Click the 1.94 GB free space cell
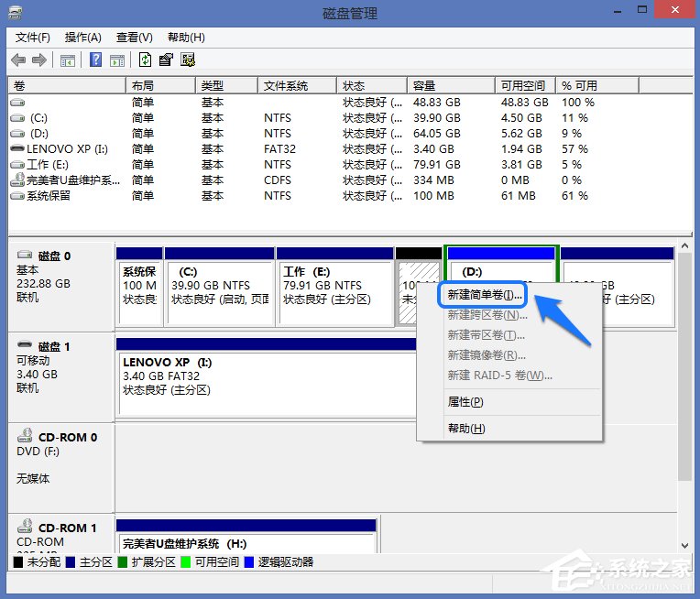 tap(521, 149)
